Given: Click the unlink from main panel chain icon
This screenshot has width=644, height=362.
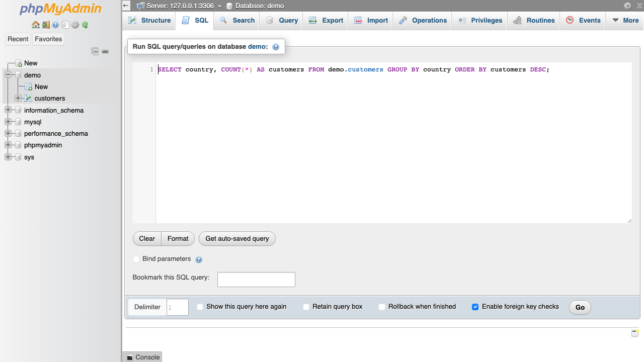Looking at the screenshot, I should 105,51.
